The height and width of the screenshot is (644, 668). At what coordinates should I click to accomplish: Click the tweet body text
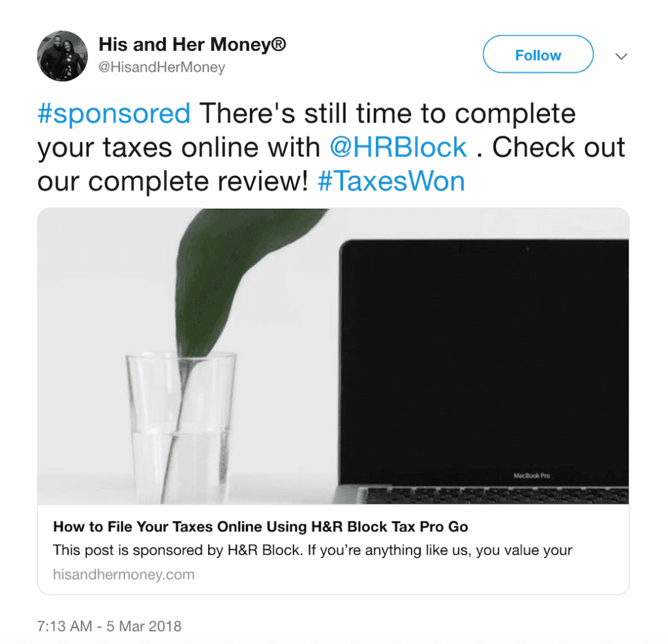point(326,147)
